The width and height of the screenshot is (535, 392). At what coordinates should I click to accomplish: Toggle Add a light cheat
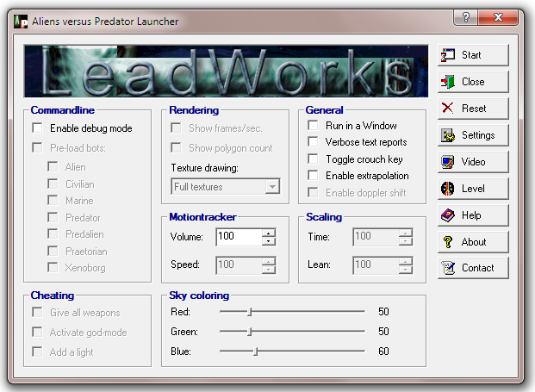click(x=37, y=352)
